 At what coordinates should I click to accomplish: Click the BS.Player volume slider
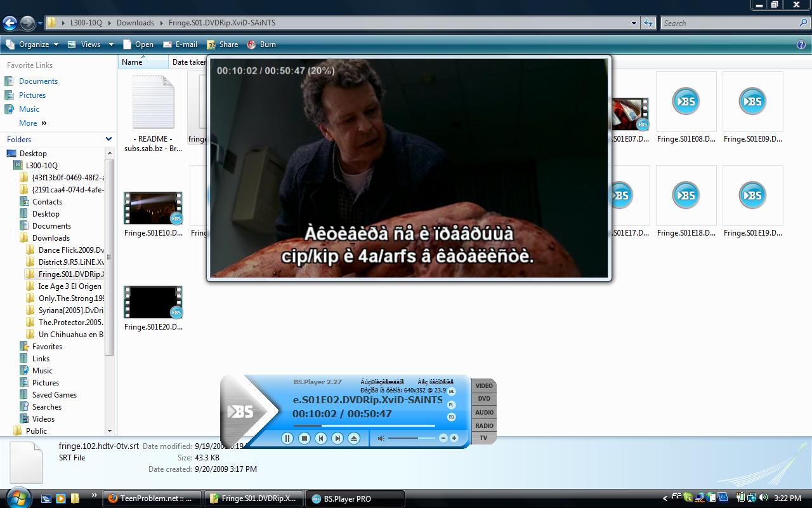coord(411,438)
